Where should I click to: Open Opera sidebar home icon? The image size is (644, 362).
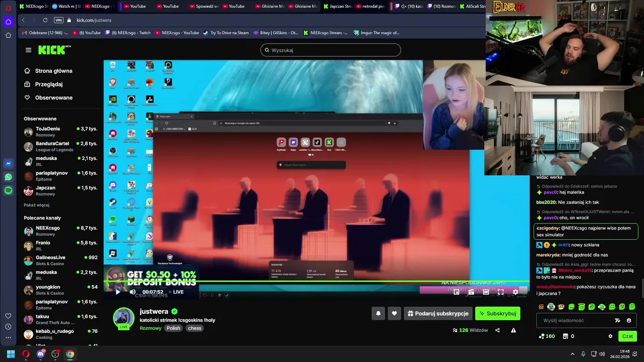coord(8,22)
